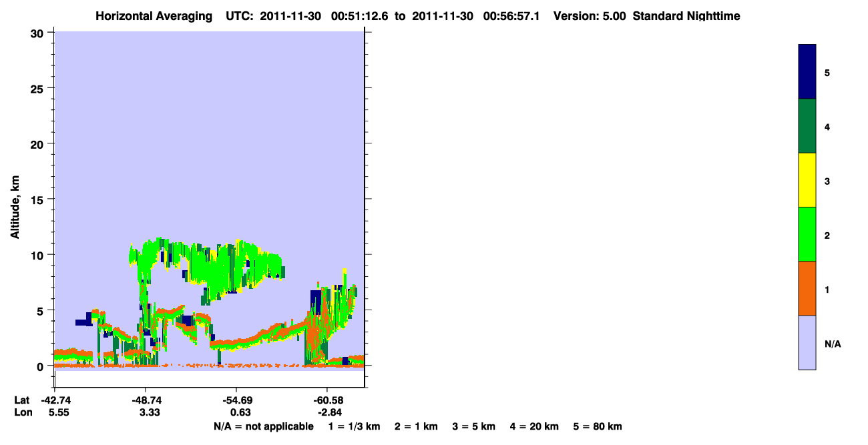This screenshot has height=445, width=868.
Task: Click the '5 = 80 km' legend note
Action: coord(598,426)
